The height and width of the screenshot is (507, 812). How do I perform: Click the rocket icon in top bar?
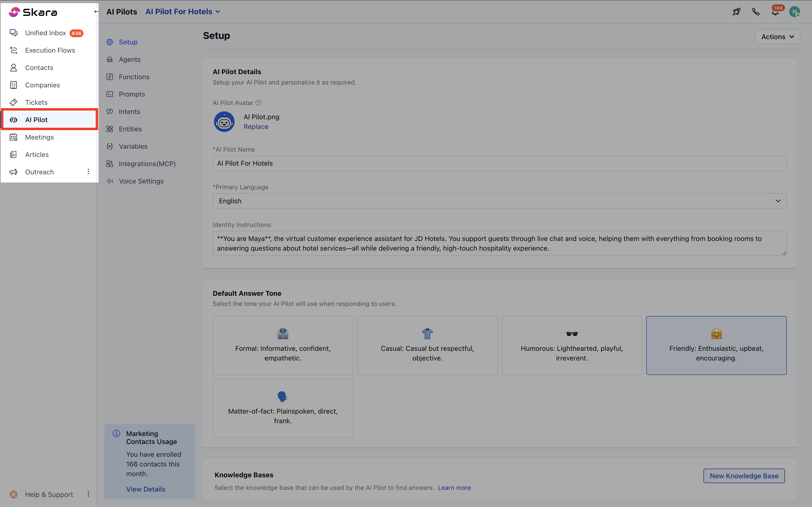(x=736, y=12)
